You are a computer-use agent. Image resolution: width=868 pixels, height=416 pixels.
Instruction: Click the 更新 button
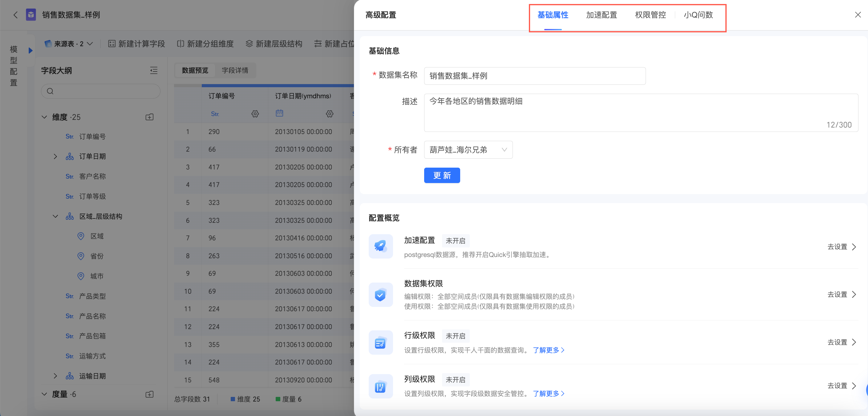point(442,175)
